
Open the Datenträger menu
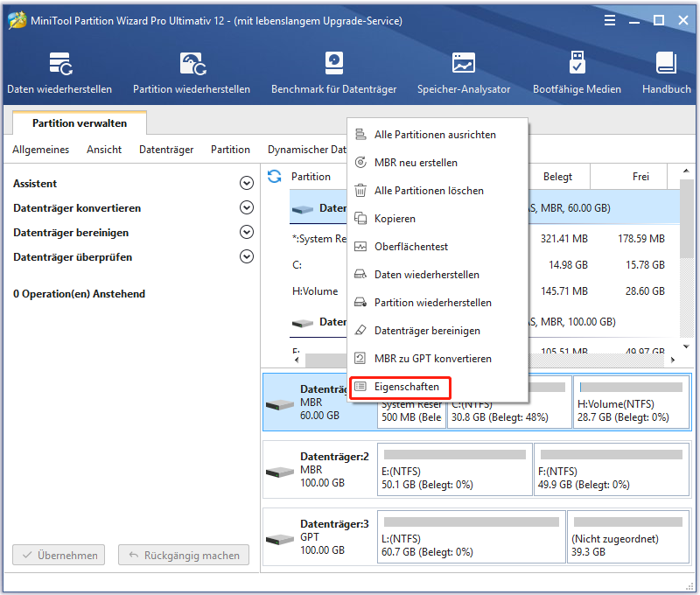[166, 150]
